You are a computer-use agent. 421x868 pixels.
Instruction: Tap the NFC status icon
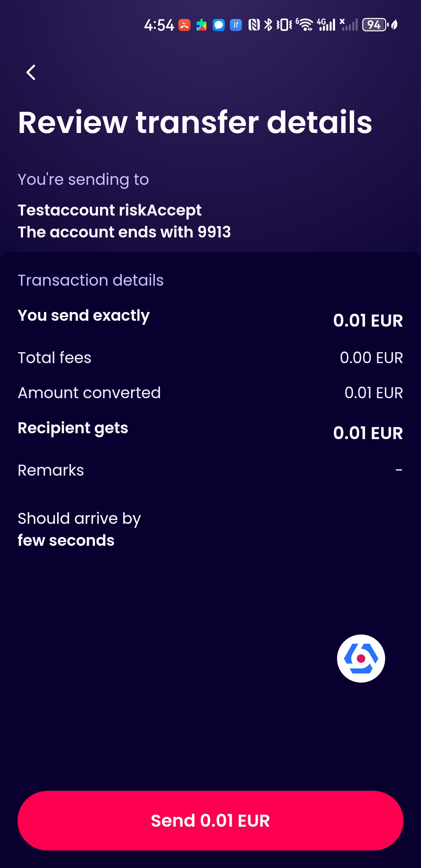(x=254, y=25)
